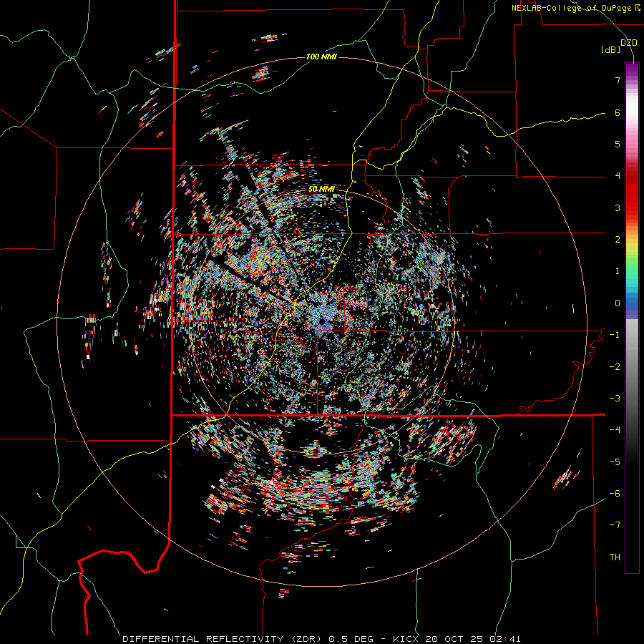The width and height of the screenshot is (644, 644).
Task: Click the 50 NMI range ring label
Action: 321,190
